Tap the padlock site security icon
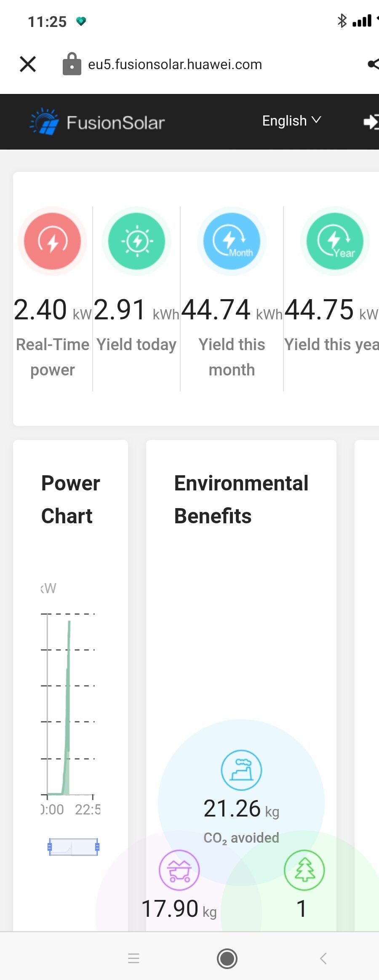This screenshot has height=980, width=379. [72, 64]
